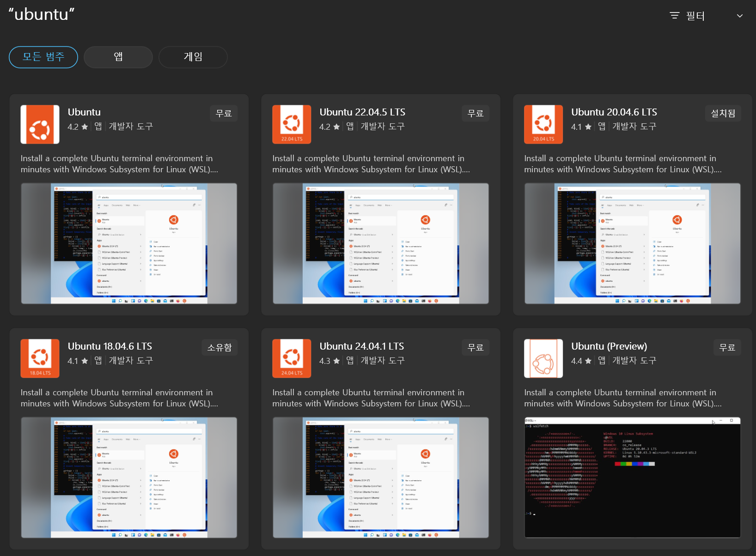Click 개발자 도구 label on Ubuntu 18.04.6 LTS

pos(131,360)
